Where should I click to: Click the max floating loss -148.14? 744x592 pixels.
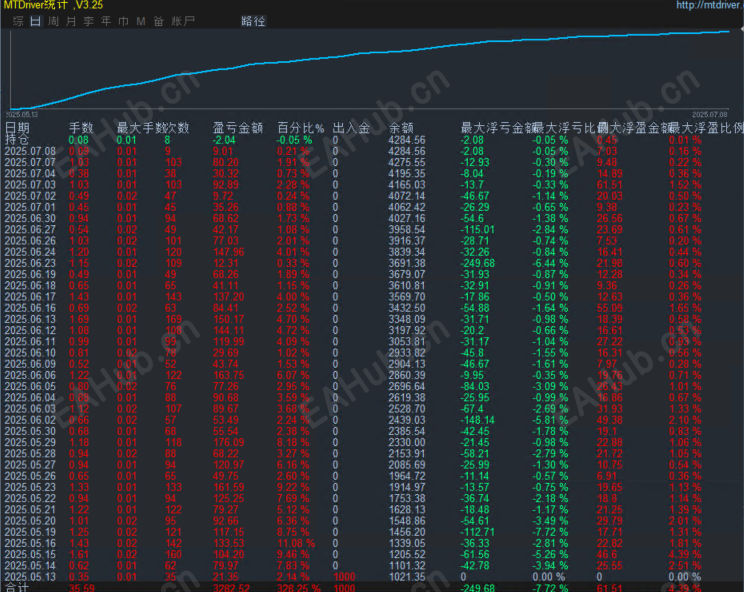tap(477, 420)
